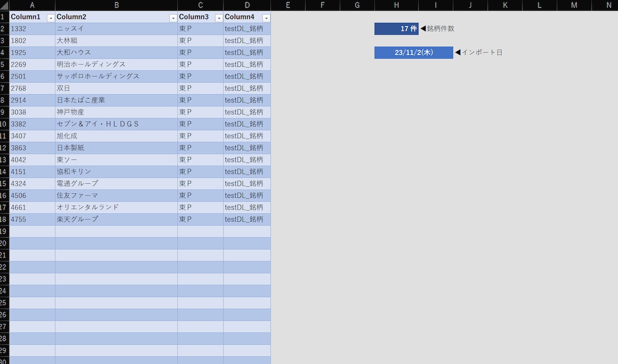Viewport: 618px width, 364px height.
Task: Select the 大和ハウス cell
Action: [117, 53]
